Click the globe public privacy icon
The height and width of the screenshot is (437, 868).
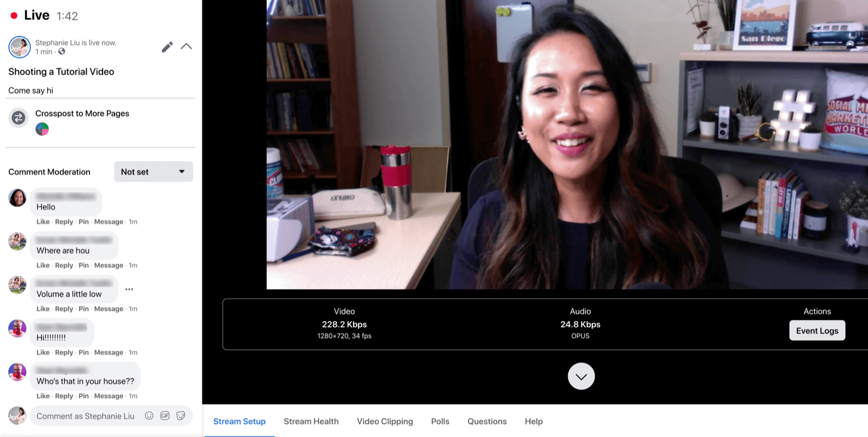62,52
